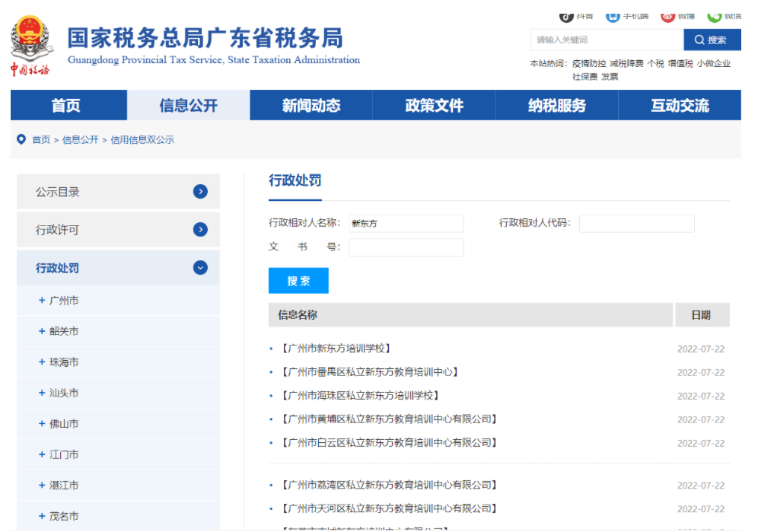Click the 行政相对人名称 field containing 新东方
This screenshot has width=758, height=532.
[x=406, y=223]
